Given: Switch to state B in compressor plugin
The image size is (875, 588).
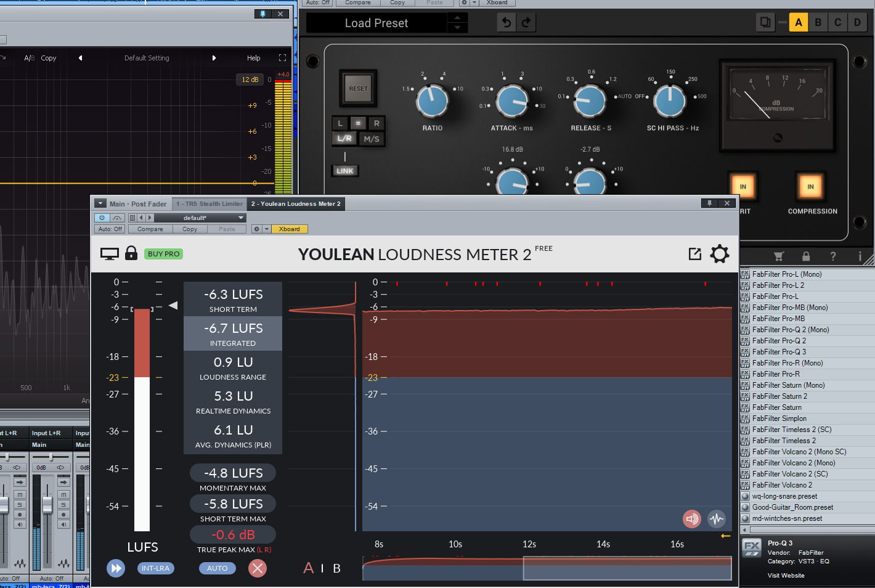Looking at the screenshot, I should click(818, 23).
